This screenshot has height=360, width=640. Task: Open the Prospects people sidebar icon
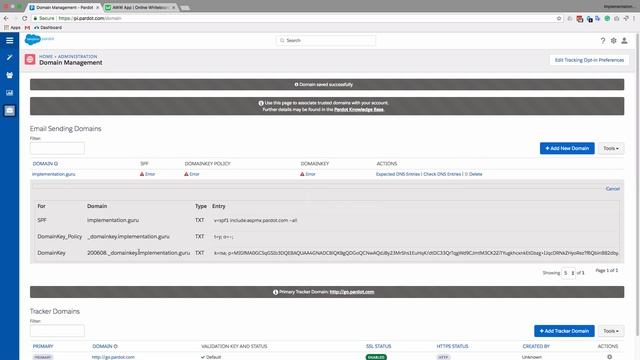click(x=9, y=75)
